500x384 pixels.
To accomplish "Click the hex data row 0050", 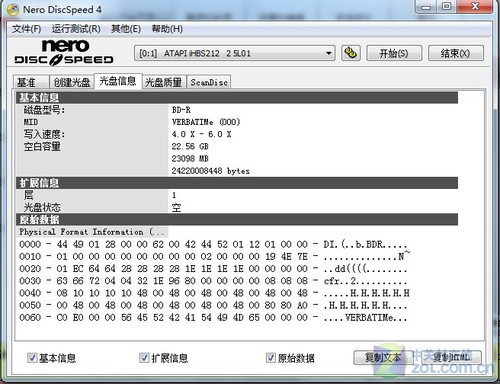I will [x=213, y=305].
